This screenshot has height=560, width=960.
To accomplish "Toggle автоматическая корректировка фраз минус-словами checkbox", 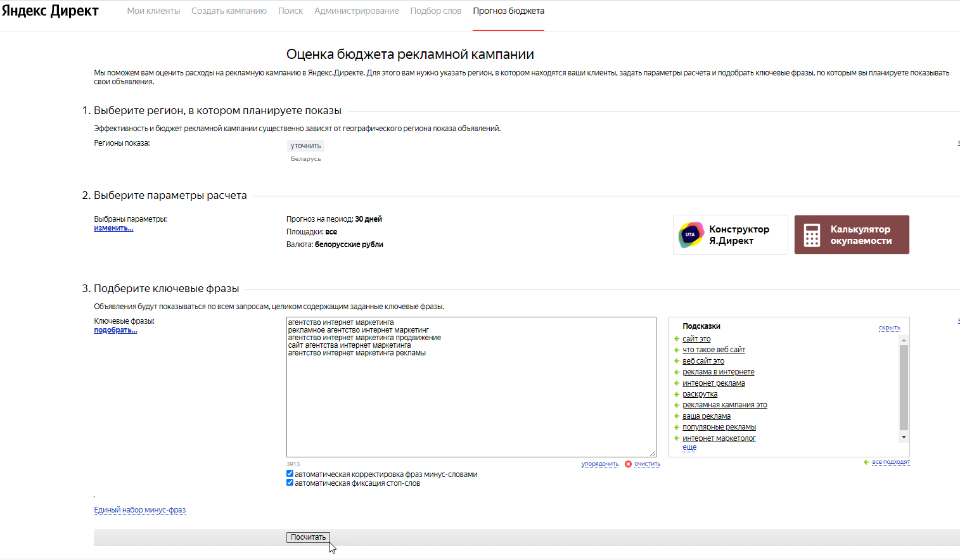I will [x=290, y=474].
